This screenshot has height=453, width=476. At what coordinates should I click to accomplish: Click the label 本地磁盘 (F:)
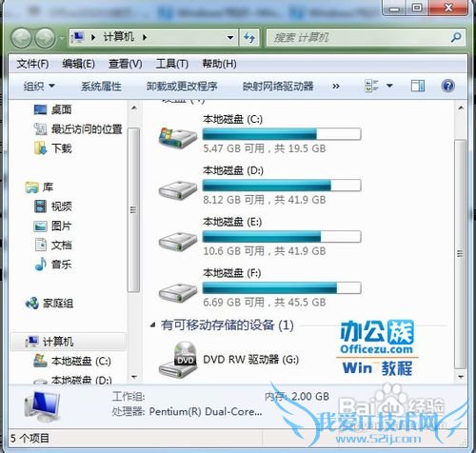232,273
